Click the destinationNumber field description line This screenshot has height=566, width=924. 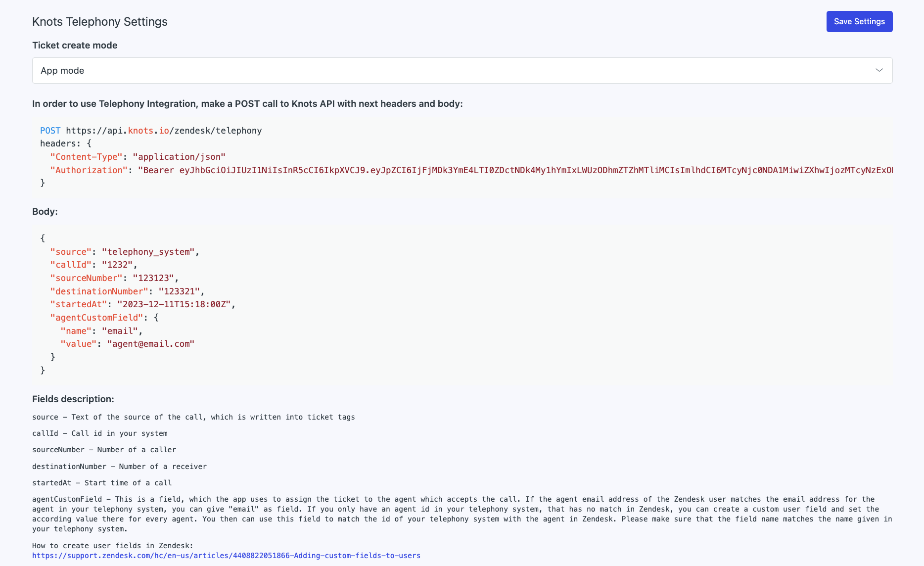coord(120,467)
